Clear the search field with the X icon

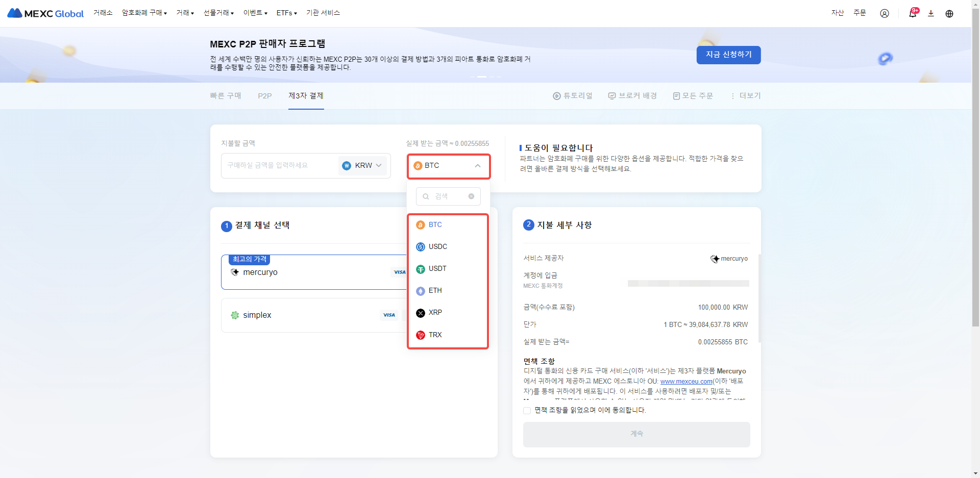point(471,196)
